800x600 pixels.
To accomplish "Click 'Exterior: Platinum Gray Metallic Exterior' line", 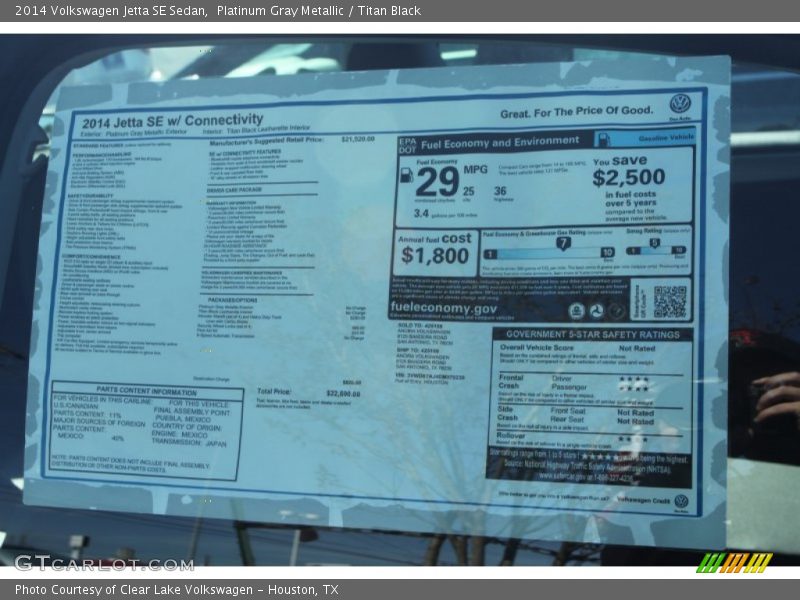I will pyautogui.click(x=134, y=133).
